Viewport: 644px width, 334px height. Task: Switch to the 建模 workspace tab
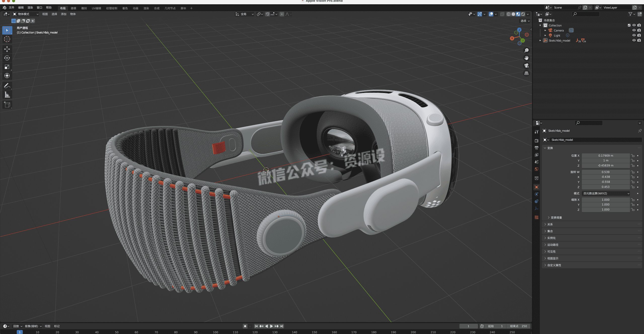pos(73,8)
